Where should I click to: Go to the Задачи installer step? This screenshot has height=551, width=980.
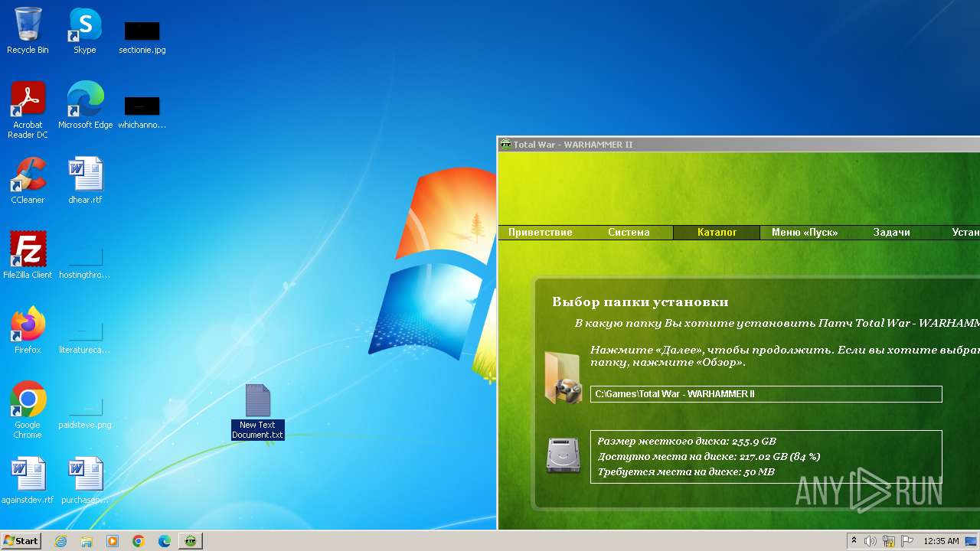[x=892, y=233]
